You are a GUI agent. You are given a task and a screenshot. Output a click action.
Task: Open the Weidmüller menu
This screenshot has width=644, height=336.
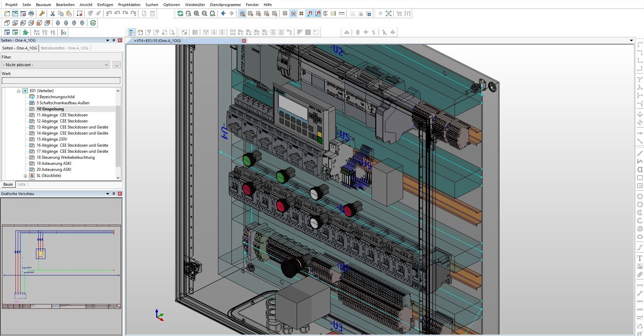pos(195,5)
